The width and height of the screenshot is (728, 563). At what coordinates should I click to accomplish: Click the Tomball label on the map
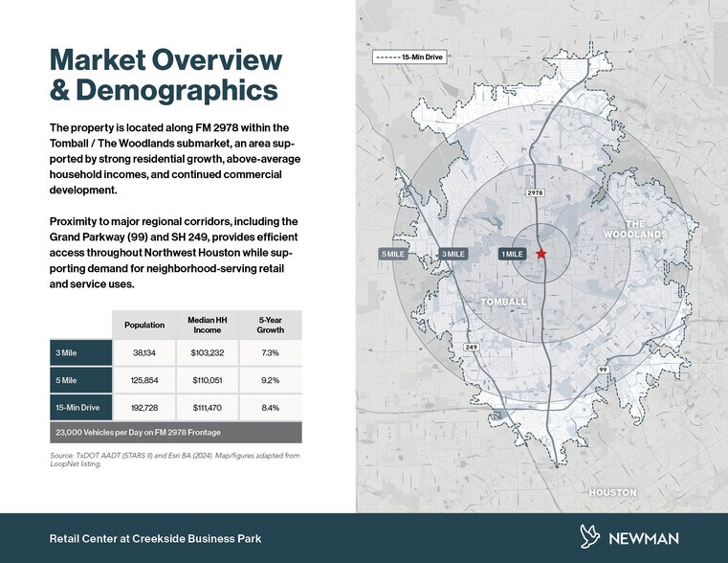(503, 303)
